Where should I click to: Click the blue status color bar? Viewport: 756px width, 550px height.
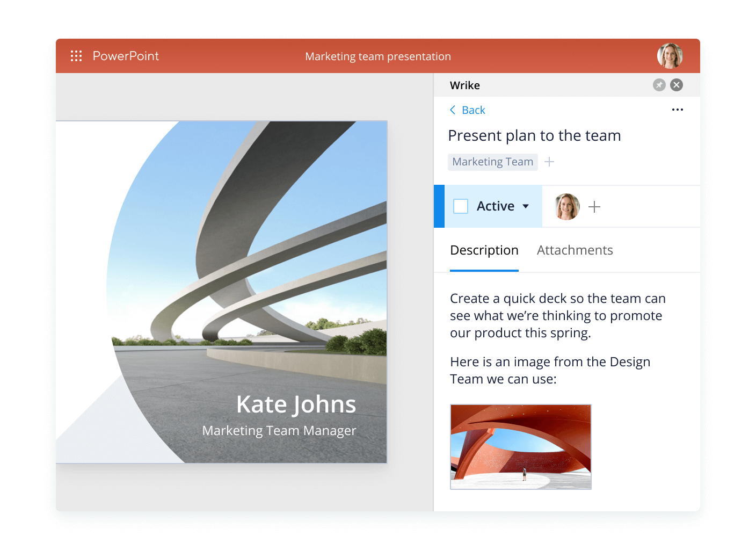click(x=439, y=206)
